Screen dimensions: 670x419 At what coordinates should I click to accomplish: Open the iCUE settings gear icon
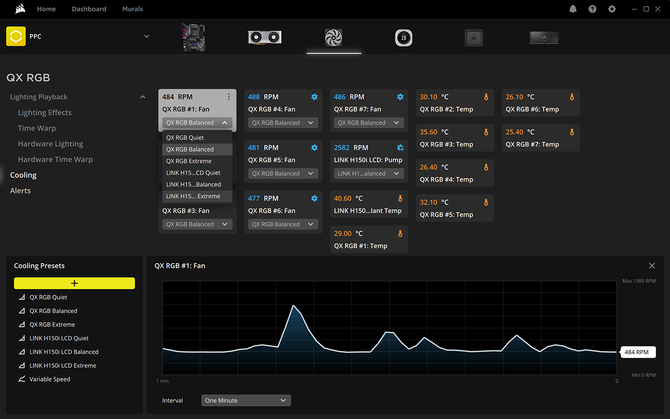[x=612, y=9]
